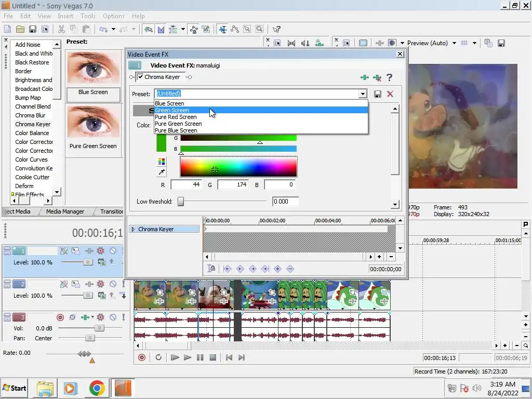Screen dimensions: 532x399
Task: Delete the current preset with red X
Action: [390, 94]
